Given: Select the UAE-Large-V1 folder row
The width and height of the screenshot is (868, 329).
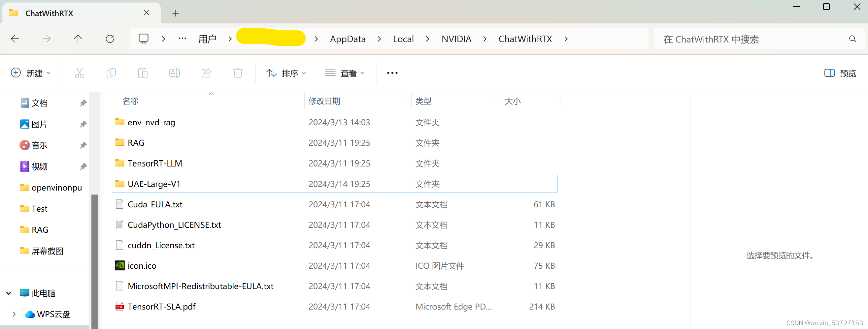Looking at the screenshot, I should click(x=335, y=184).
